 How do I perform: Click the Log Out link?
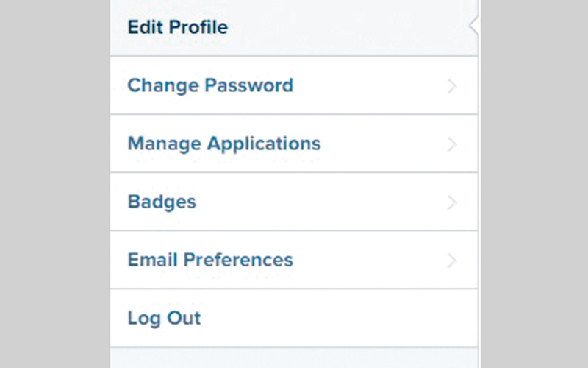164,318
